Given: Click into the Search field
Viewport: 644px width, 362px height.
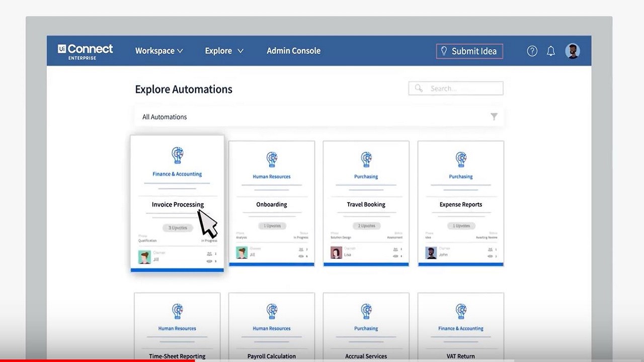Looking at the screenshot, I should pos(456,88).
